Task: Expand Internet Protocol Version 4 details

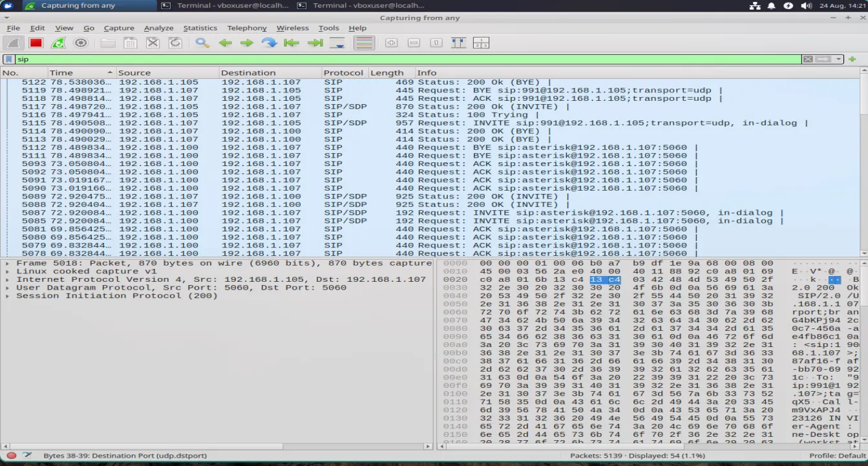Action: 8,279
